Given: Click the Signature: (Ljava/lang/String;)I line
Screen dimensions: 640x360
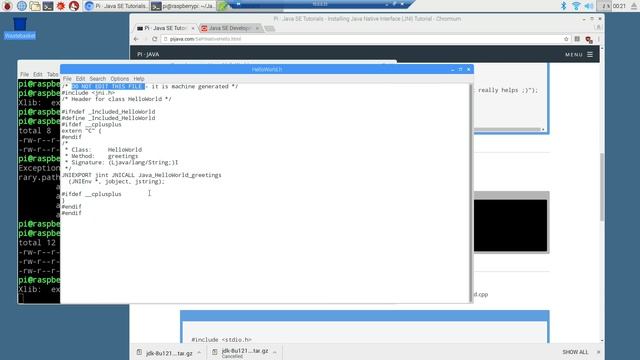Looking at the screenshot, I should point(121,162).
